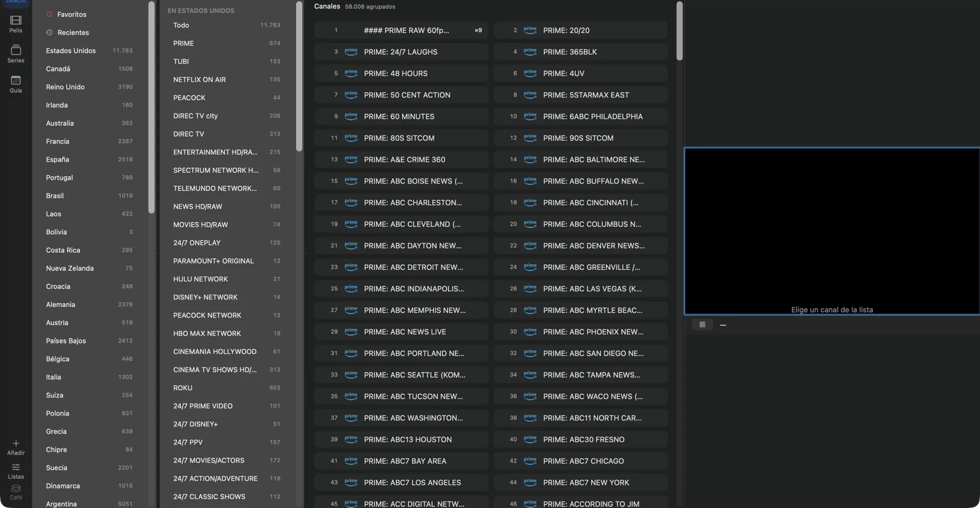Select the PEACOCK category with 44 channels
980x508 pixels.
coord(227,98)
